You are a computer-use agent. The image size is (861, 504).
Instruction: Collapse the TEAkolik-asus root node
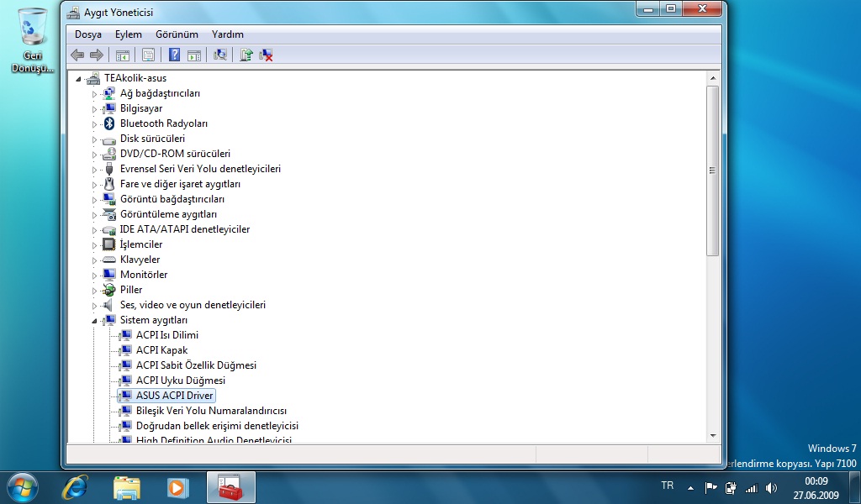tap(78, 79)
